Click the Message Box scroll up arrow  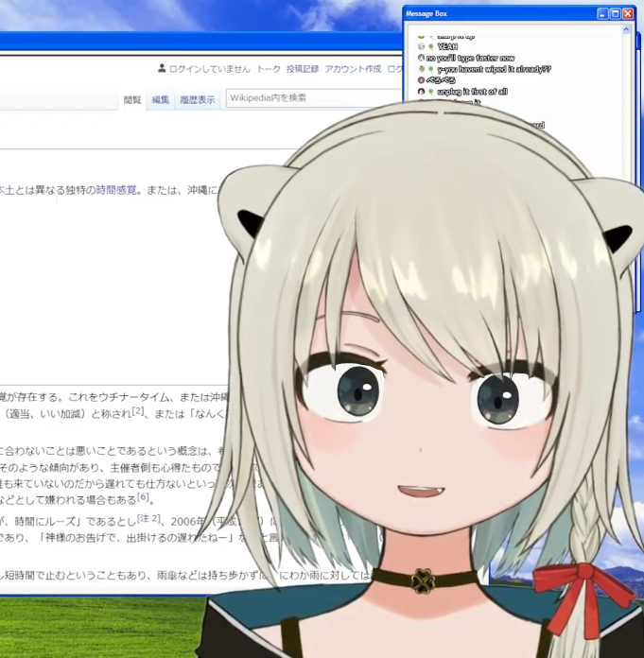pos(626,30)
